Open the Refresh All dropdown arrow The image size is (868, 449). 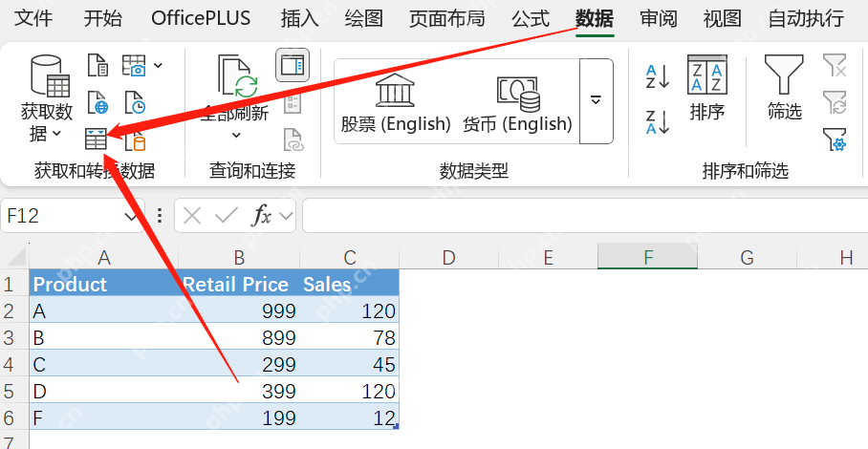(236, 135)
